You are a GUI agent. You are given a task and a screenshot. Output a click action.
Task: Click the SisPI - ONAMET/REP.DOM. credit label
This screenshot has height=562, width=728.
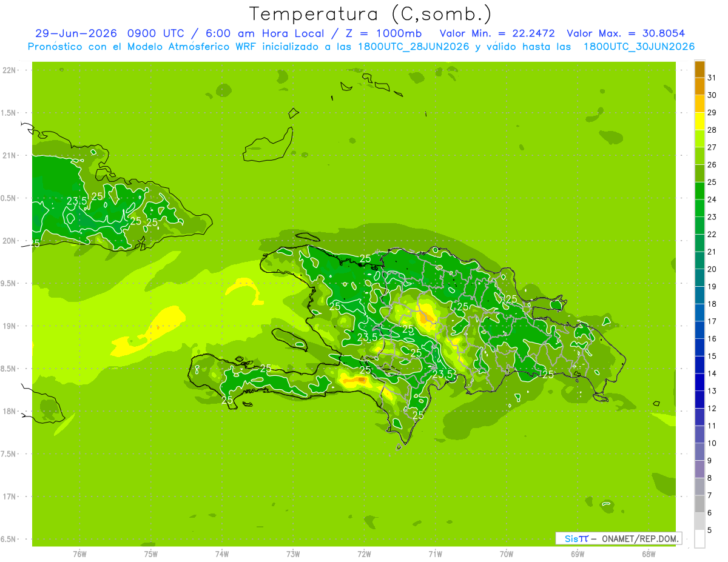click(618, 538)
